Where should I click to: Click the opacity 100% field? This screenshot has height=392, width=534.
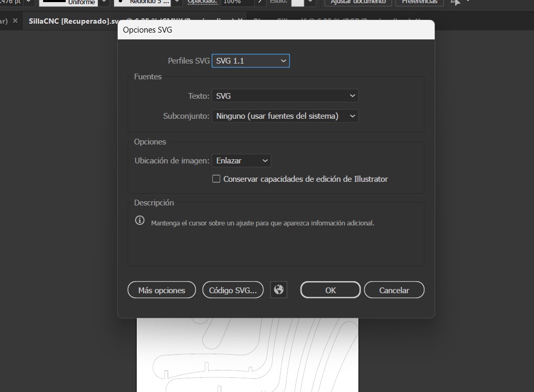[x=238, y=2]
